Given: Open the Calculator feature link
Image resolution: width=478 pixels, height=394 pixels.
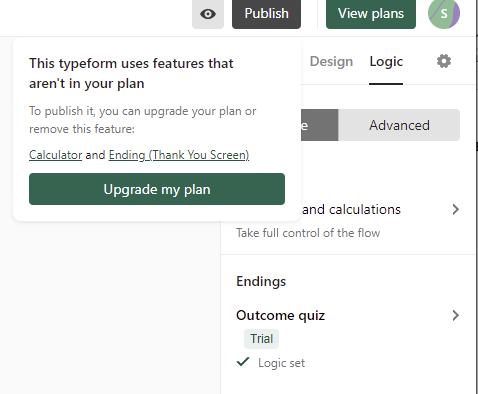Looking at the screenshot, I should point(56,155).
